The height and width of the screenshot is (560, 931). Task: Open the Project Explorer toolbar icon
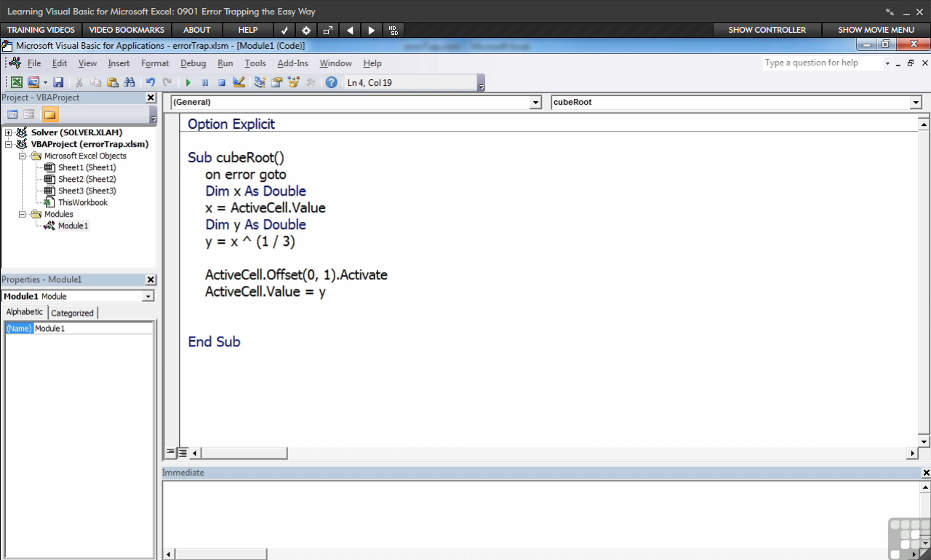[260, 82]
